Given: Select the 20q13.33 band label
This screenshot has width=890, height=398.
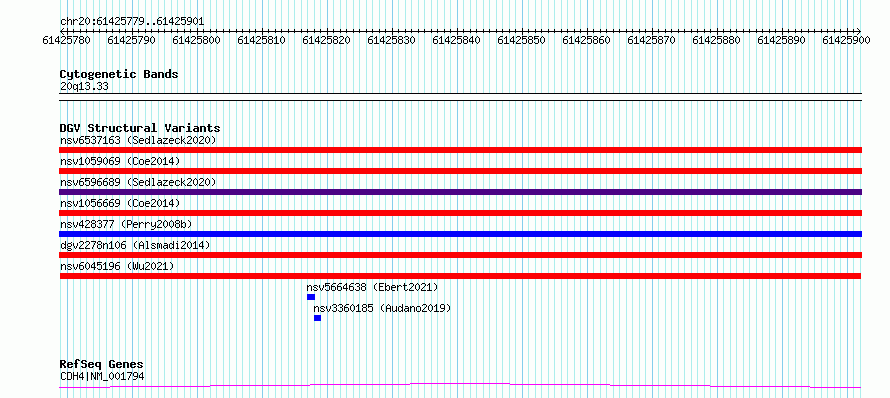Looking at the screenshot, I should 84,87.
